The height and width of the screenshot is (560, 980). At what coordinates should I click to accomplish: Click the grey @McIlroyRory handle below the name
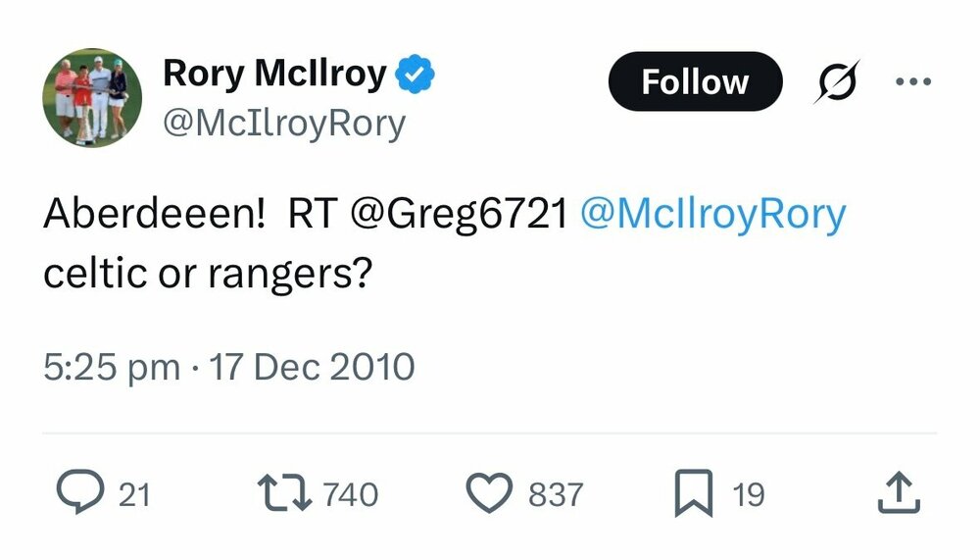(283, 125)
